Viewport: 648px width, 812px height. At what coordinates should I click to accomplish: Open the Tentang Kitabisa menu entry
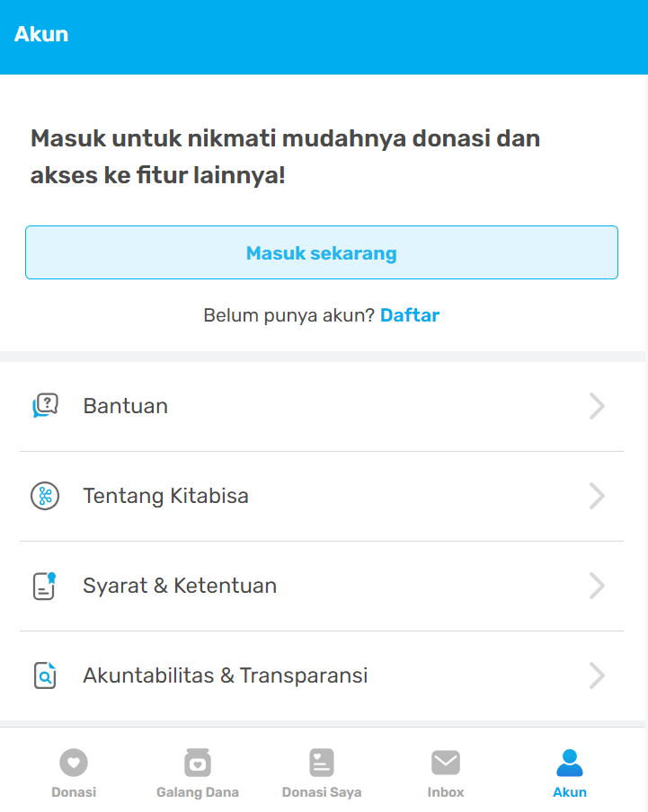pos(165,496)
